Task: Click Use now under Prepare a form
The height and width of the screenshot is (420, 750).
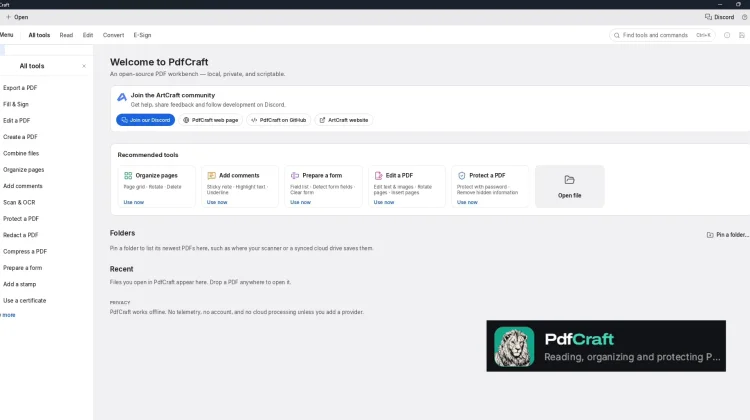Action: [300, 202]
